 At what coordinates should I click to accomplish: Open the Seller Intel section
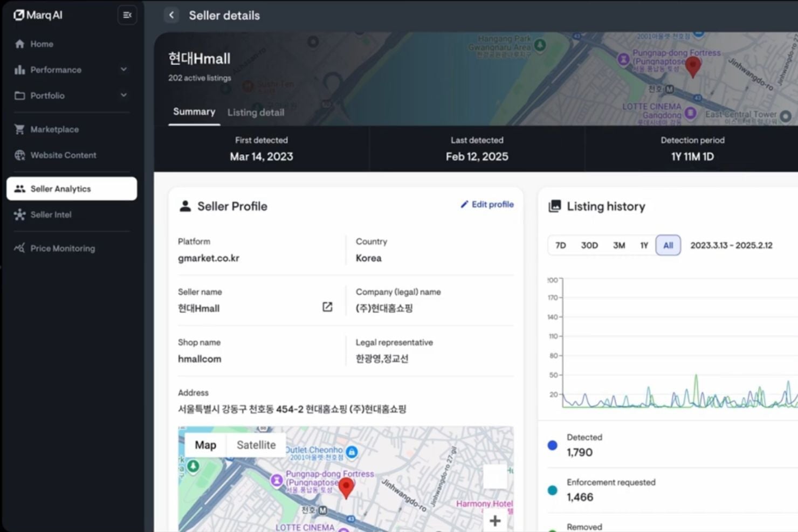[x=51, y=215]
